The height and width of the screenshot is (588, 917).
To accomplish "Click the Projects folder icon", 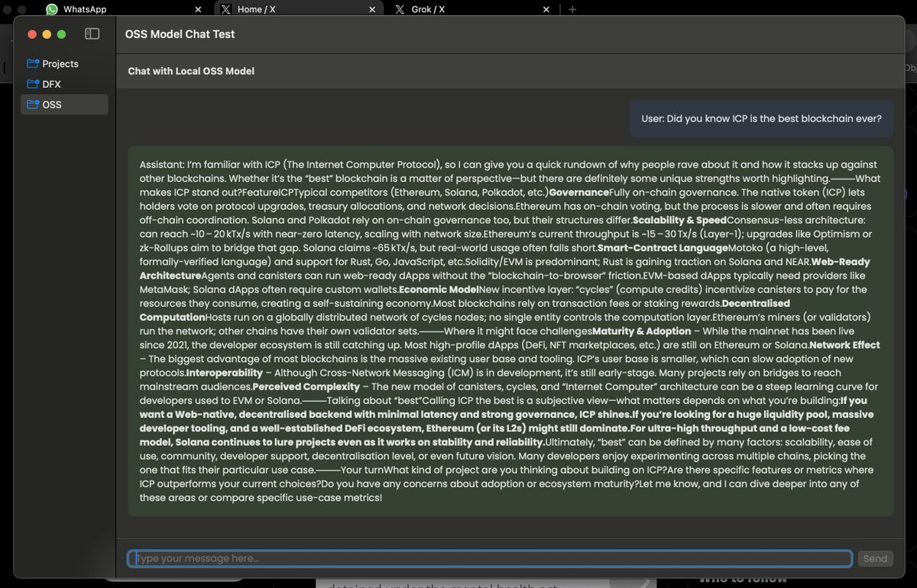I will click(32, 63).
